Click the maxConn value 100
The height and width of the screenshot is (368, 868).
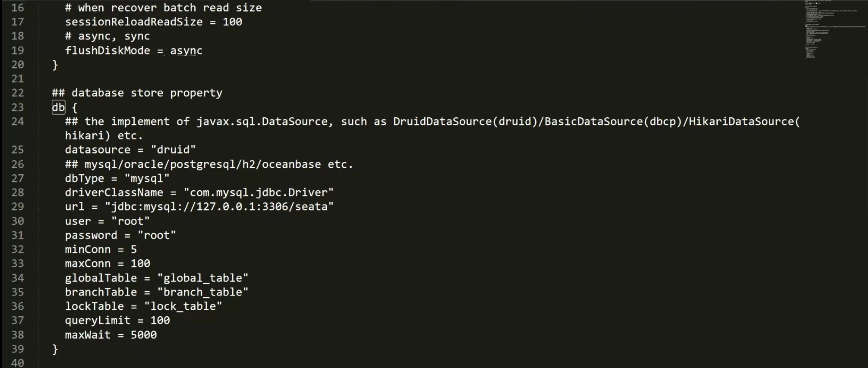pyautogui.click(x=140, y=263)
